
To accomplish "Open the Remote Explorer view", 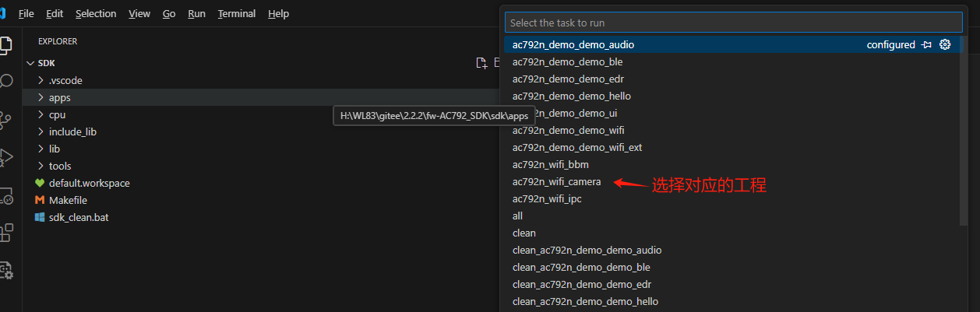I will click(x=6, y=195).
